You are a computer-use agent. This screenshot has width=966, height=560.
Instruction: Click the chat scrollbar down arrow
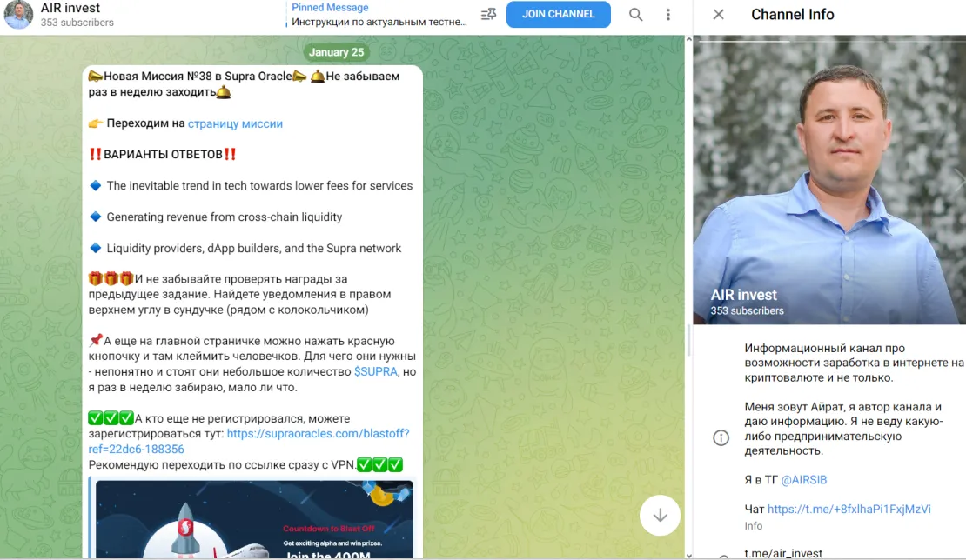(x=688, y=556)
